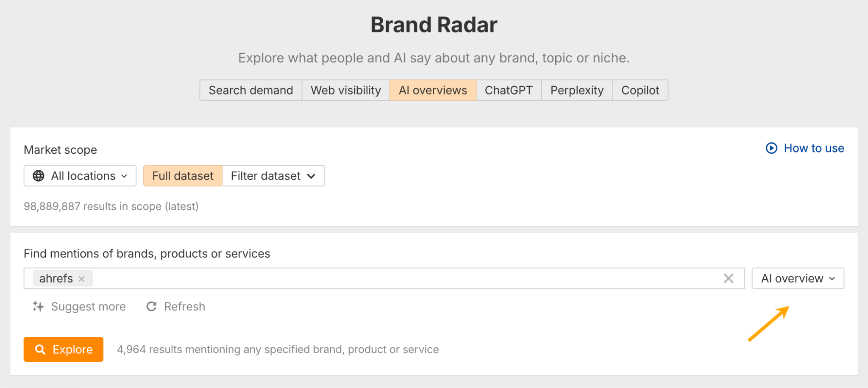Click the Suggest more sparkle icon
The height and width of the screenshot is (388, 868).
pos(37,306)
